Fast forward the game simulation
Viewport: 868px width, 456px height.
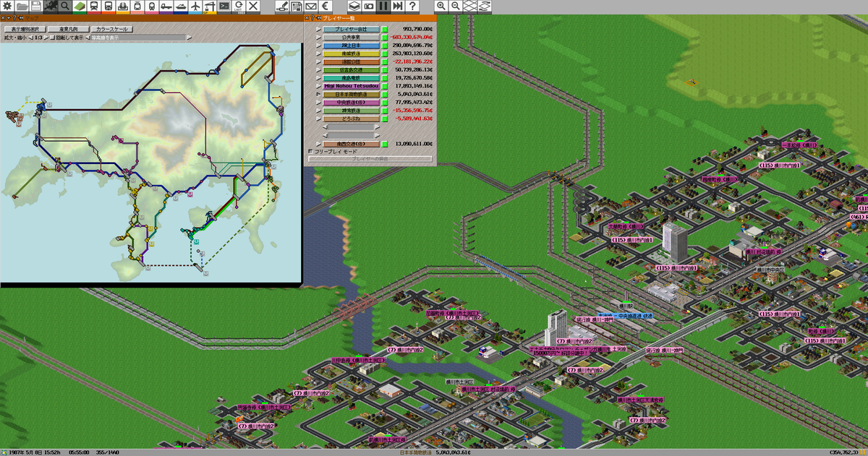(x=397, y=7)
